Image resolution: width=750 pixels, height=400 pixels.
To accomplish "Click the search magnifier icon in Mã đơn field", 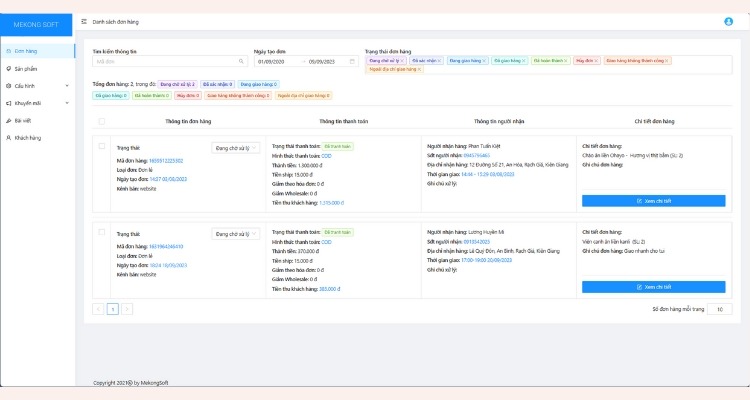I will tap(241, 61).
